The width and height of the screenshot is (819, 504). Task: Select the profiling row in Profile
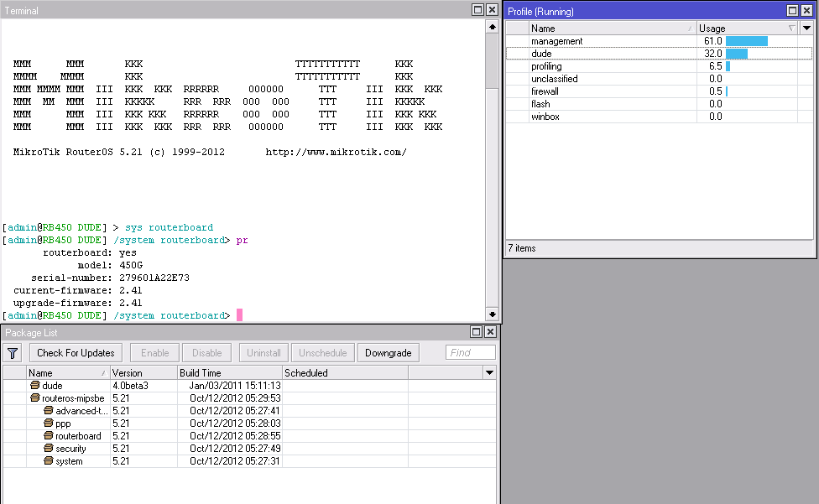click(x=660, y=66)
